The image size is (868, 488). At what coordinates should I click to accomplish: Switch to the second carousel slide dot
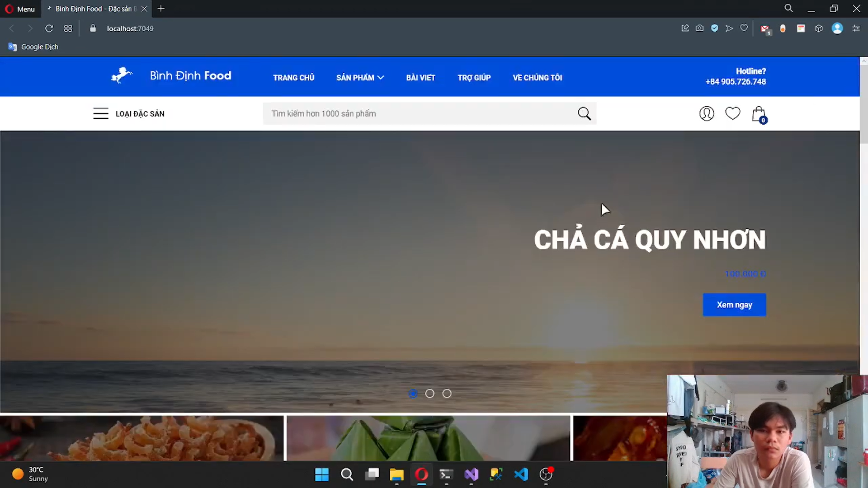(x=429, y=394)
